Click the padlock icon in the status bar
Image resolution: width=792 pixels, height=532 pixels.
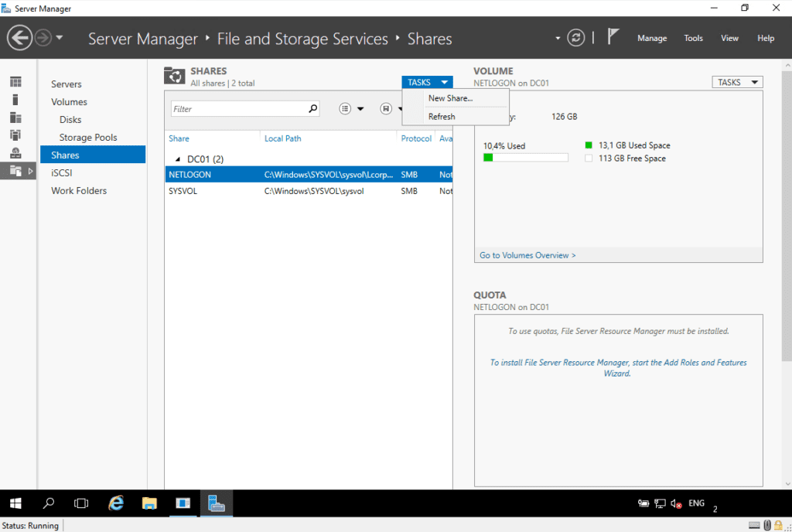778,526
